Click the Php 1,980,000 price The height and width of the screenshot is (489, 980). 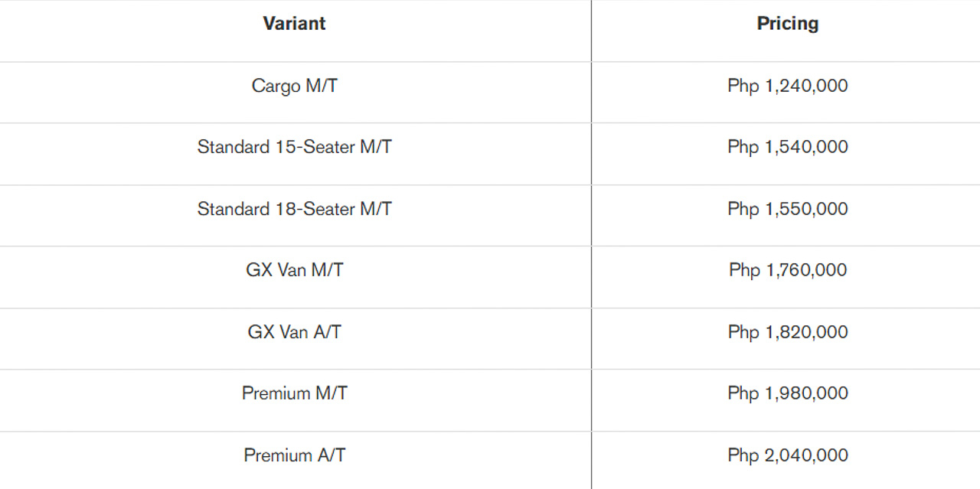pyautogui.click(x=787, y=393)
